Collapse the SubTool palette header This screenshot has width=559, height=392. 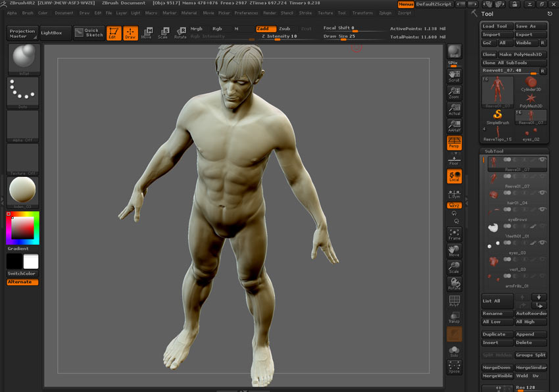(494, 151)
